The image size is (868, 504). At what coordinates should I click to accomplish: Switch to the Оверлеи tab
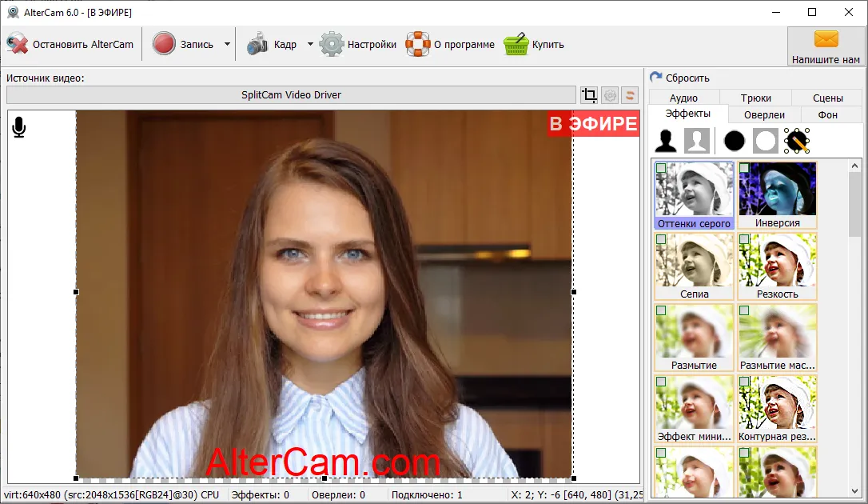(x=764, y=114)
